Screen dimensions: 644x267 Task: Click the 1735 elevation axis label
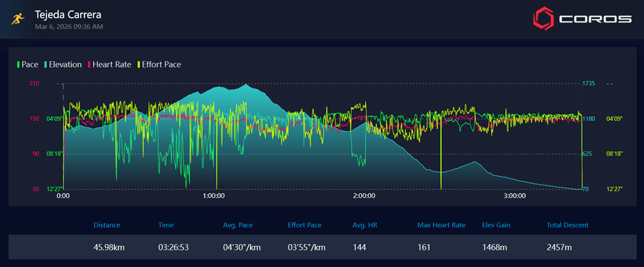tap(588, 83)
